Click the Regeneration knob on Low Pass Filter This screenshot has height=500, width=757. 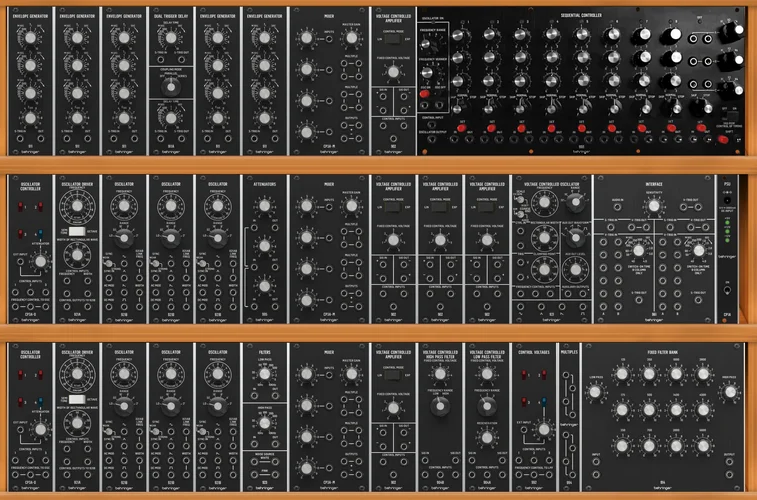(487, 438)
